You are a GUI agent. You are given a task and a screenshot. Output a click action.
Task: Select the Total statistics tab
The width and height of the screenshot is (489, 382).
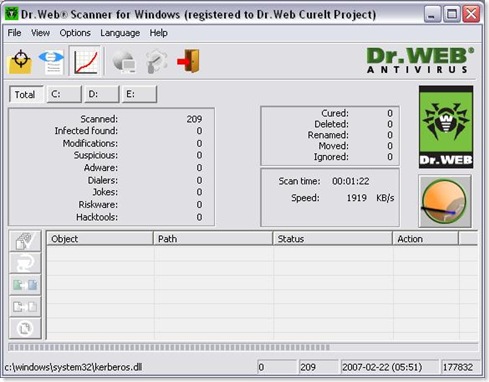click(26, 94)
